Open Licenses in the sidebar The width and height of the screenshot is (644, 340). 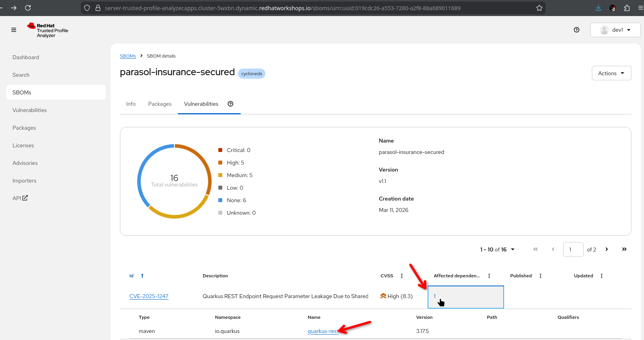coord(56,145)
